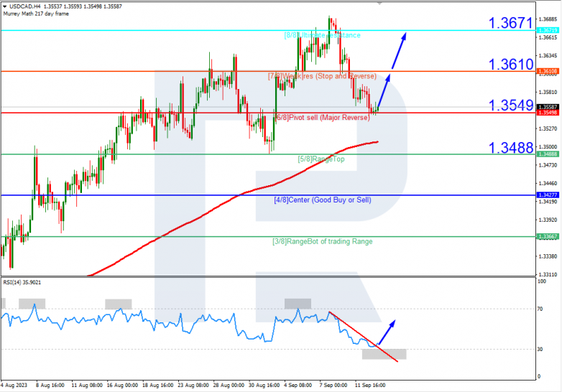Viewport: 562px width, 392px height.
Task: Select the 'Murrey Math 217 day frame' indicator label
Action: tap(36, 14)
